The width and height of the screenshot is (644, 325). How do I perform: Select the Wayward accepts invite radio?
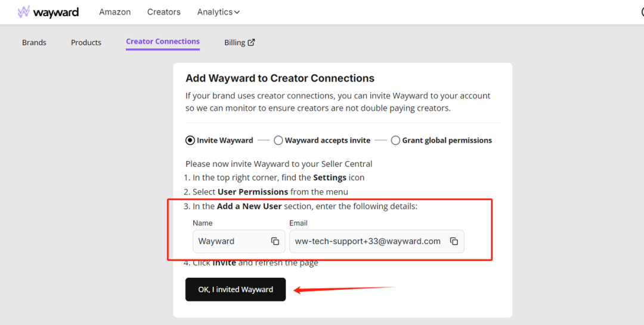(278, 141)
